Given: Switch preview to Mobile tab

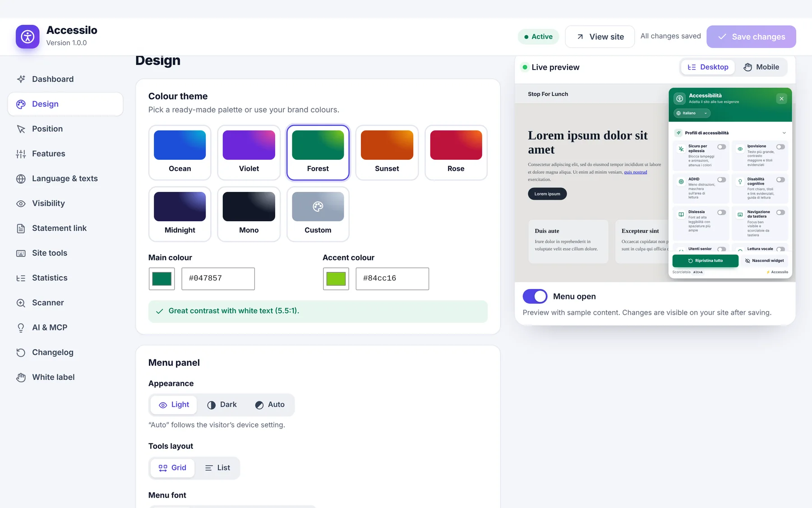Looking at the screenshot, I should pos(761,67).
